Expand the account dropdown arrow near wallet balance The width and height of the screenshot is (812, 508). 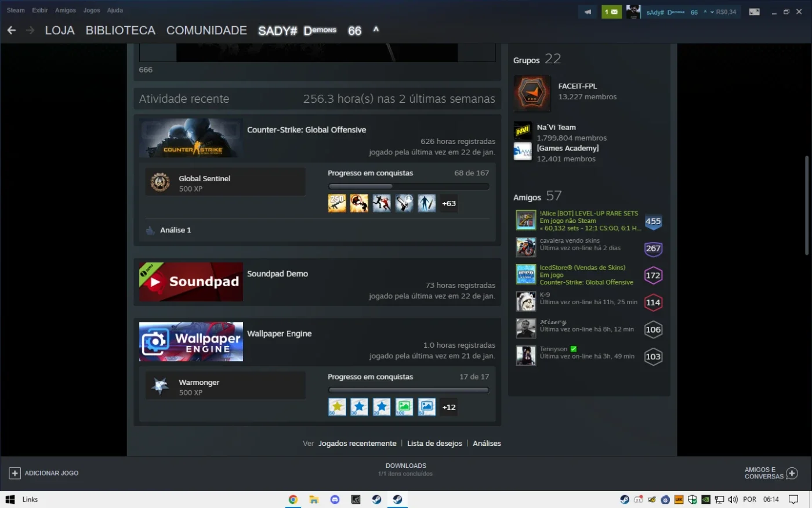point(712,12)
